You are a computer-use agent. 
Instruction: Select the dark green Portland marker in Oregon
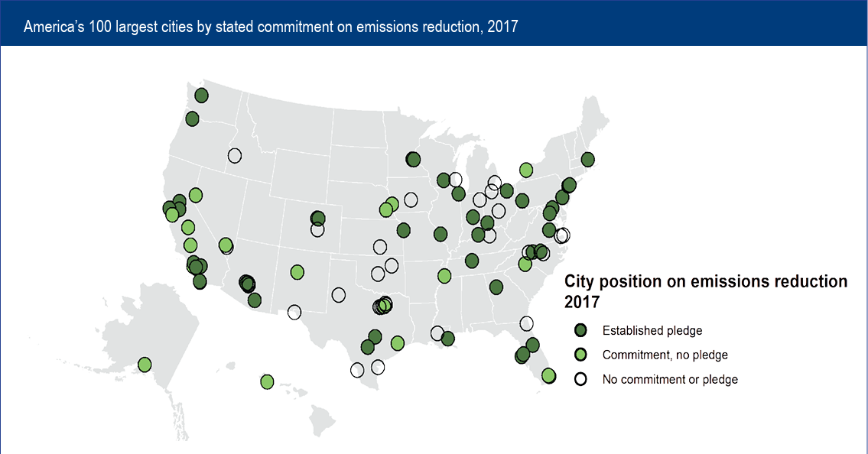[x=192, y=118]
